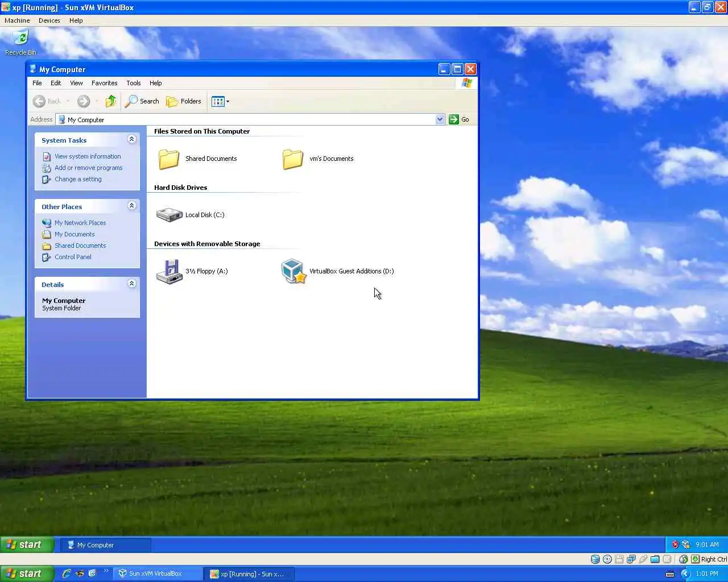The width and height of the screenshot is (728, 582).
Task: Expand hidden host tray icons arrow
Action: pos(685,574)
